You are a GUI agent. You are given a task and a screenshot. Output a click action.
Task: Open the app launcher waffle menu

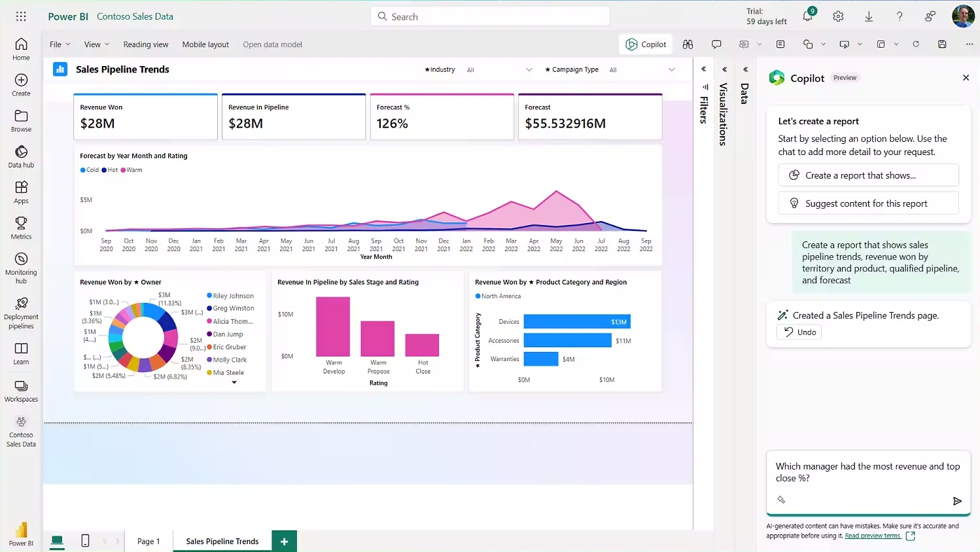[x=21, y=16]
